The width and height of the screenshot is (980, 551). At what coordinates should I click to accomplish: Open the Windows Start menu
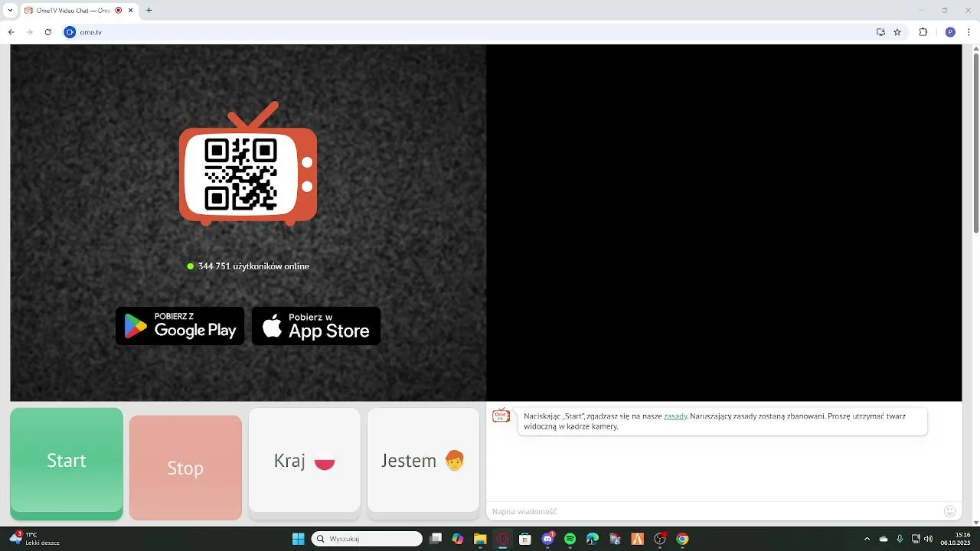[x=299, y=539]
